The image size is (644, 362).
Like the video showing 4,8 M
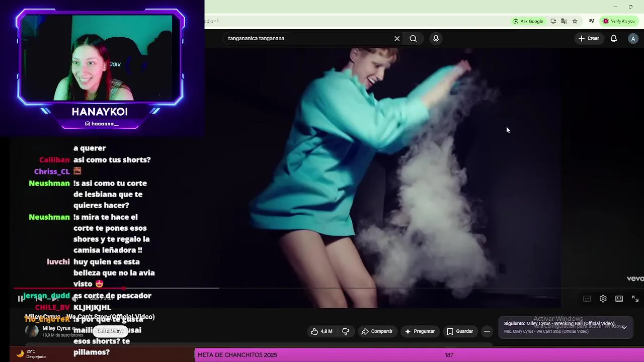click(321, 331)
